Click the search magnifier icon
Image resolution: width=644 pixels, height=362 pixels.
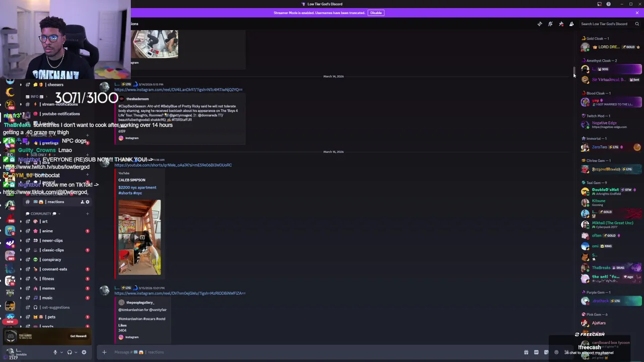pos(637,24)
